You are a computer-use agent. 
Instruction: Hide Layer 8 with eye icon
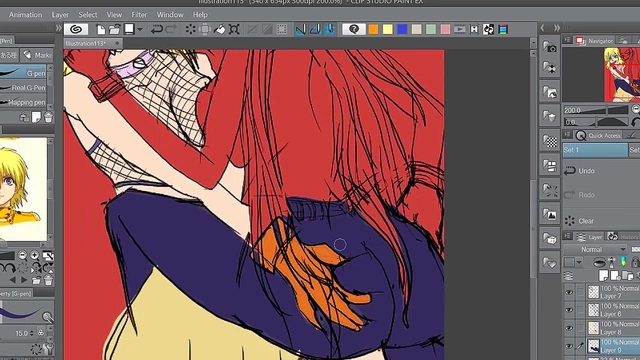click(569, 328)
